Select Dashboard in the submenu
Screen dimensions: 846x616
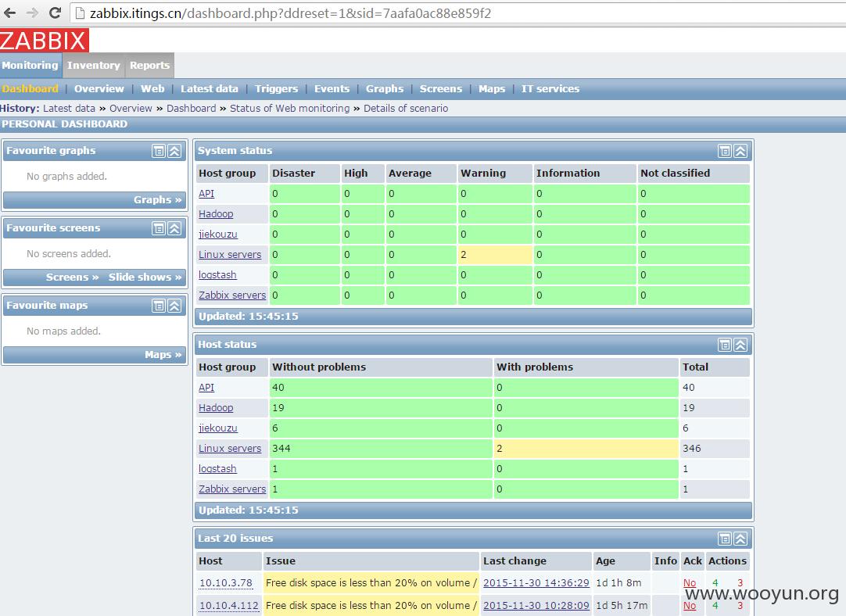click(x=30, y=88)
